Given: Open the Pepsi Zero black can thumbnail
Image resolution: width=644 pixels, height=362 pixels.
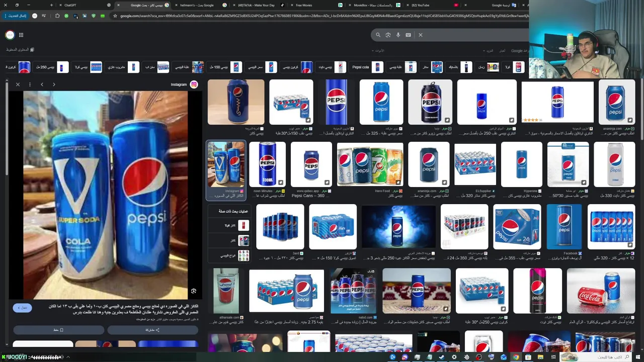Looking at the screenshot, I should coord(430,102).
